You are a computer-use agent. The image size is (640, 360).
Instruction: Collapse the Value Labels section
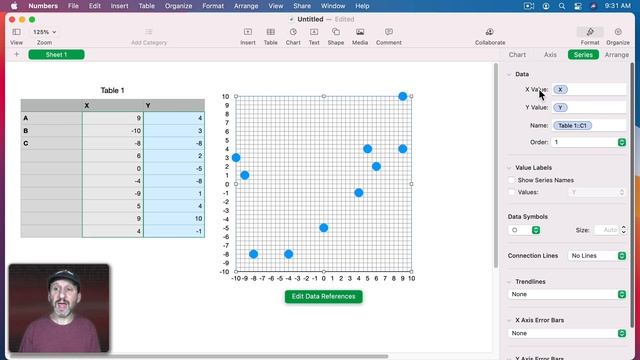509,168
